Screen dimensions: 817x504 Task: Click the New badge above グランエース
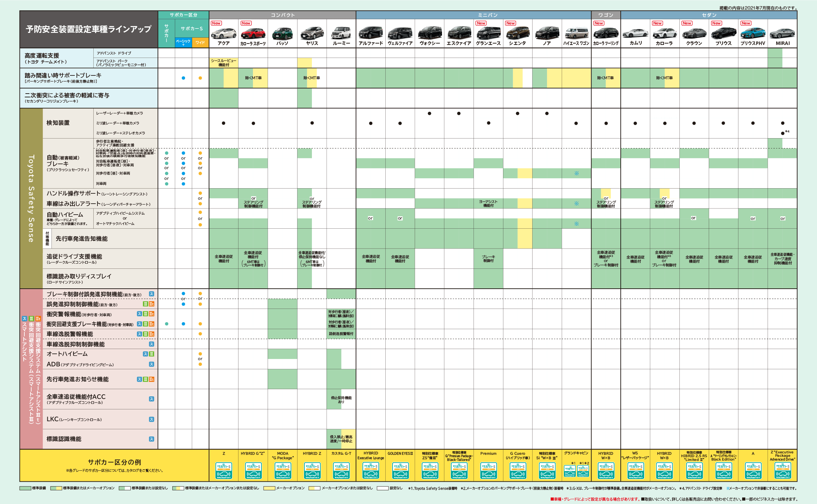coord(481,23)
